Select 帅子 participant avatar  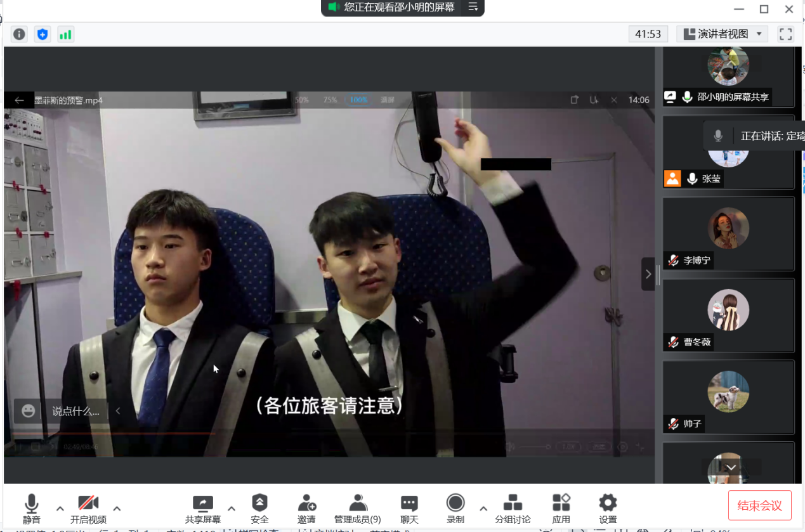[x=728, y=392]
